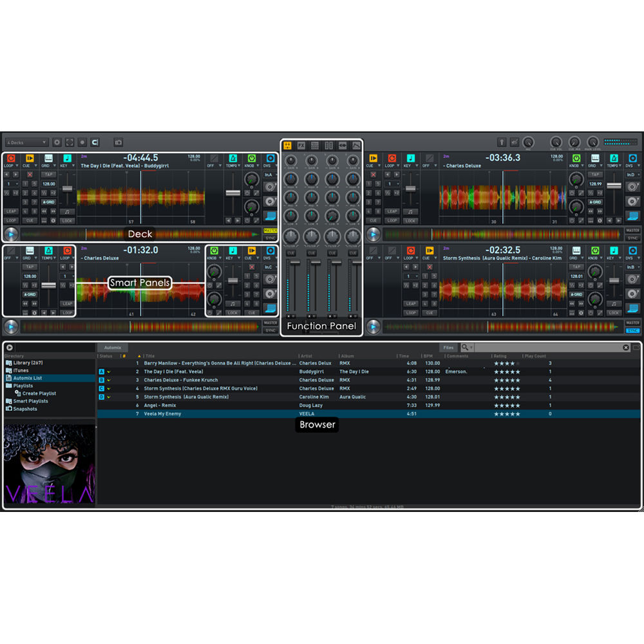Click the microphone icon near the MAIN LEVEL meter

[x=501, y=142]
